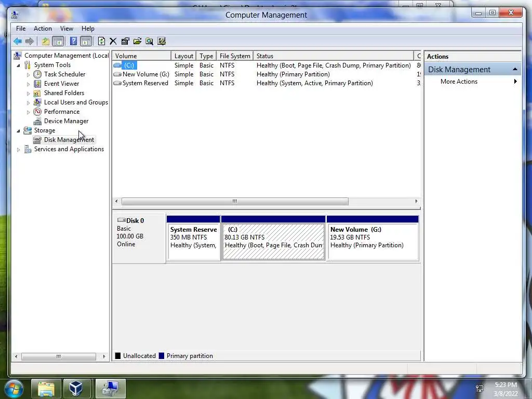532x399 pixels.
Task: Click the Open folder toolbar icon
Action: point(137,42)
